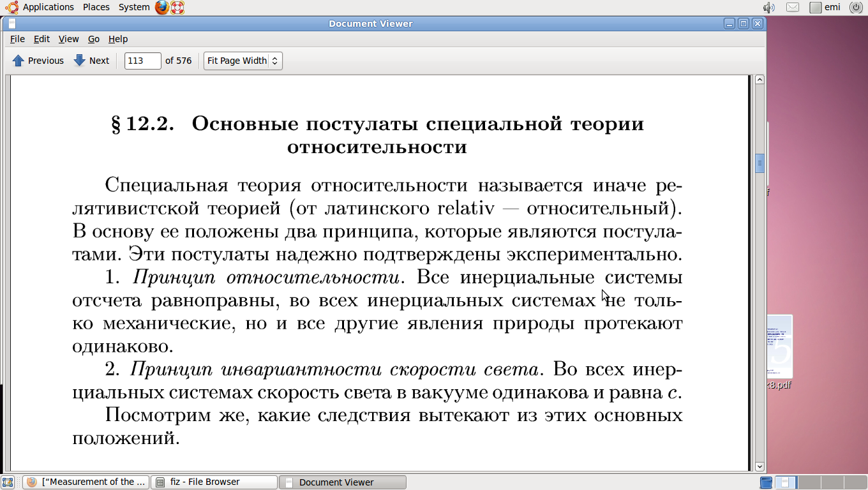This screenshot has height=490, width=868.
Task: Go to the previous page
Action: click(38, 61)
